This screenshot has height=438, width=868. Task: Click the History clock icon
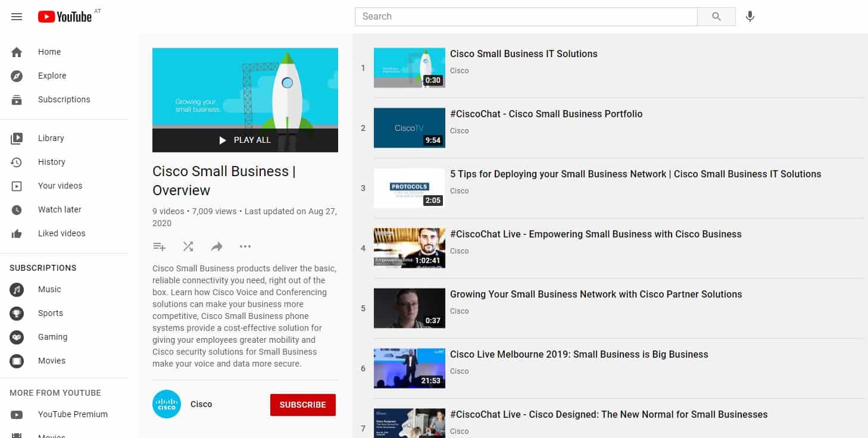(x=17, y=162)
